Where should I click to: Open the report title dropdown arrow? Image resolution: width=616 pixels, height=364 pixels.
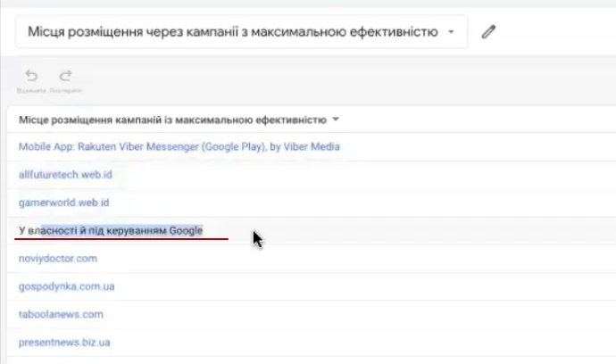[x=452, y=32]
